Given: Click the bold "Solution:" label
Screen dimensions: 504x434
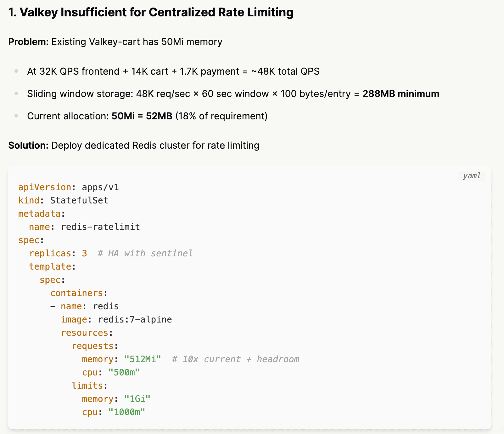Looking at the screenshot, I should click(28, 146).
